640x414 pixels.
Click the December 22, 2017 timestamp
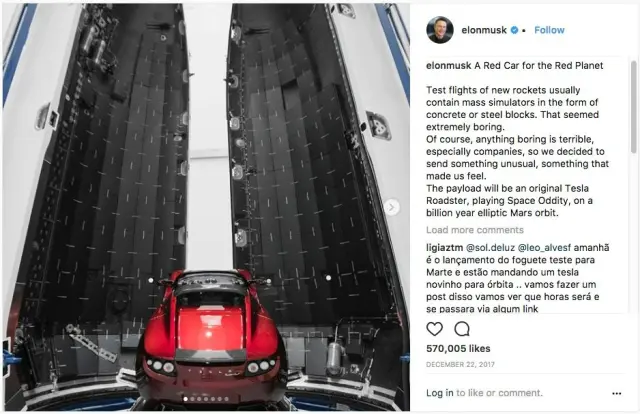point(460,364)
